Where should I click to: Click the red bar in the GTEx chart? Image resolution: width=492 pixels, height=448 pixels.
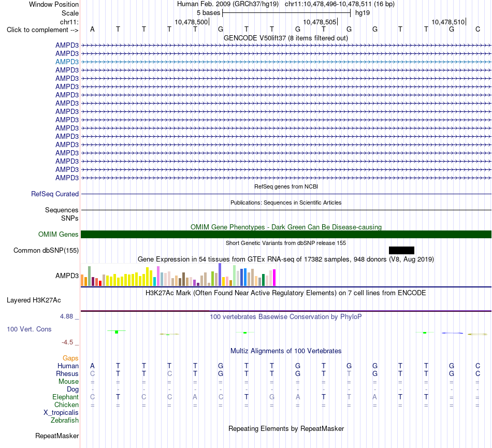click(100, 283)
